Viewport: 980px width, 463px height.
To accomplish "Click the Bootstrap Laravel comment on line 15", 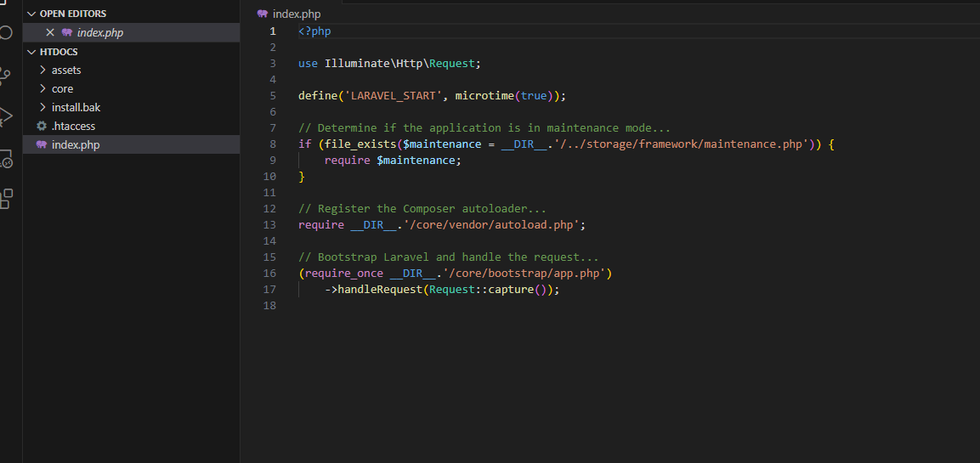I will [449, 257].
